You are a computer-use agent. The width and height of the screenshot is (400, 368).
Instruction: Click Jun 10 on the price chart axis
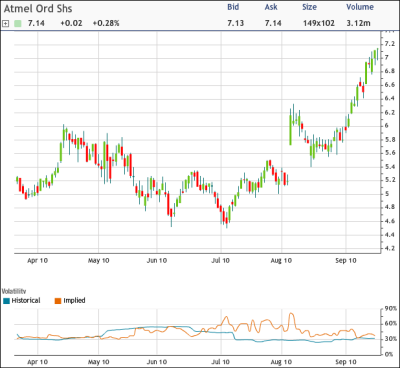click(x=157, y=261)
